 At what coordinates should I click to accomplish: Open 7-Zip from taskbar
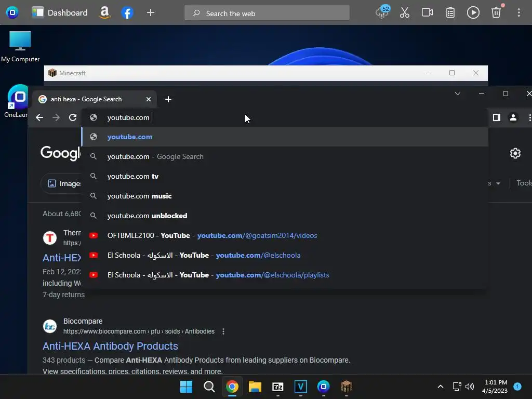click(277, 387)
